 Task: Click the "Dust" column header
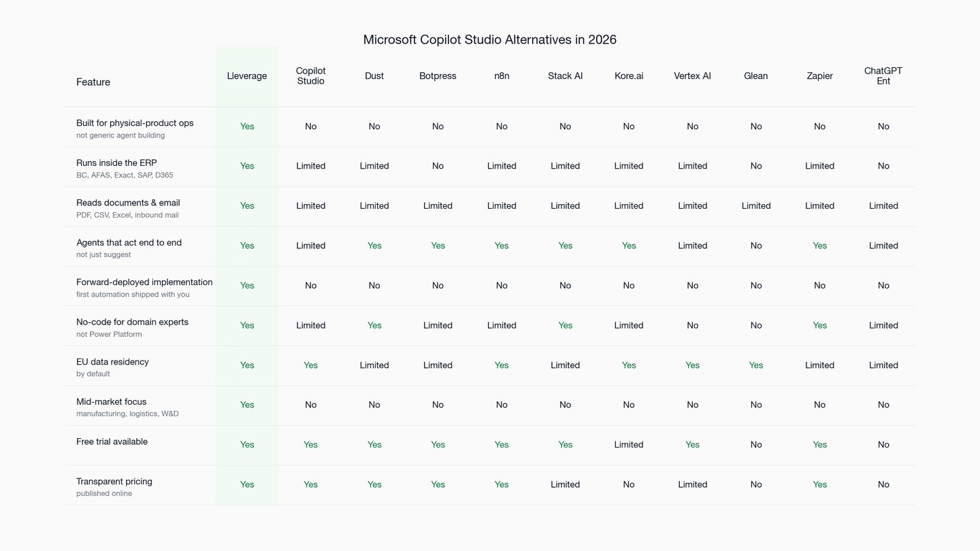pos(374,76)
